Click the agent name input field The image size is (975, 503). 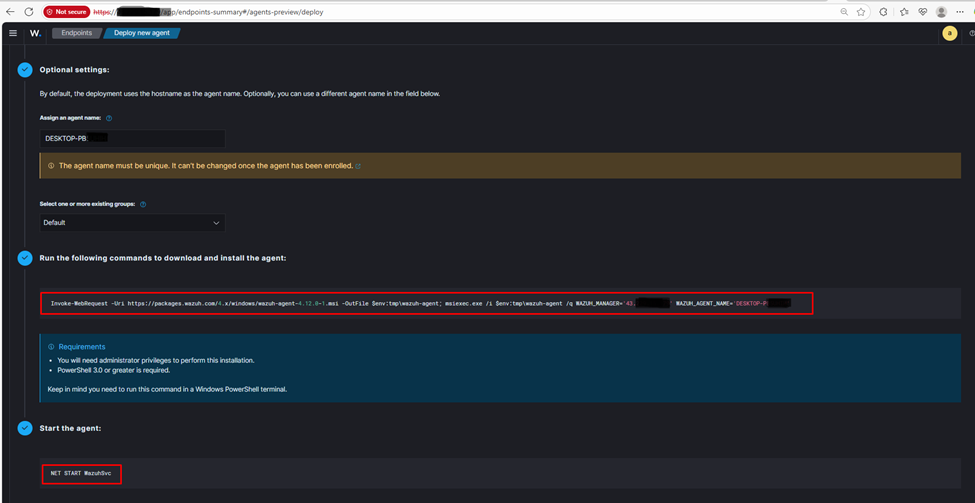pos(132,139)
